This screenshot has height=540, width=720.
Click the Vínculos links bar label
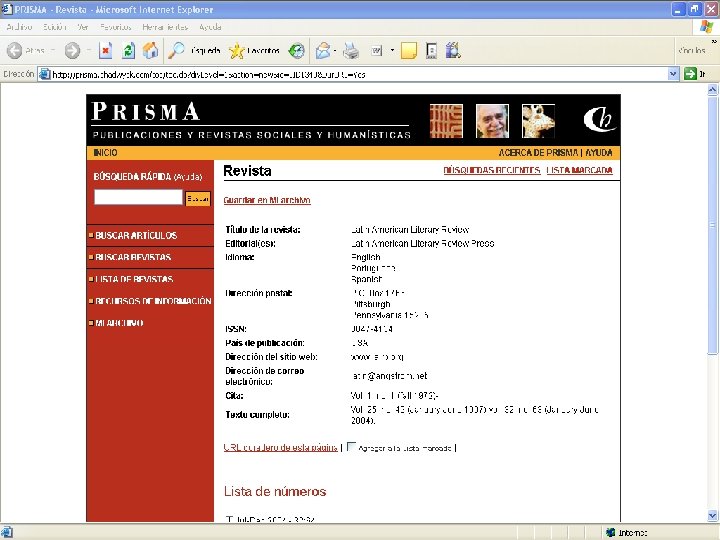tap(692, 51)
